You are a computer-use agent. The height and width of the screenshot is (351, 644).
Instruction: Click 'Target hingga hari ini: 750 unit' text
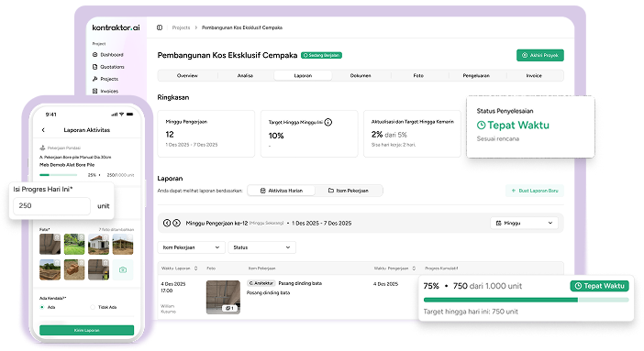tap(471, 312)
